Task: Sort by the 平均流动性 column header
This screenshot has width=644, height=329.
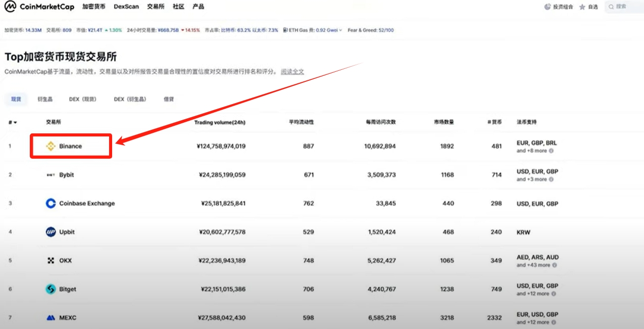Action: [301, 122]
